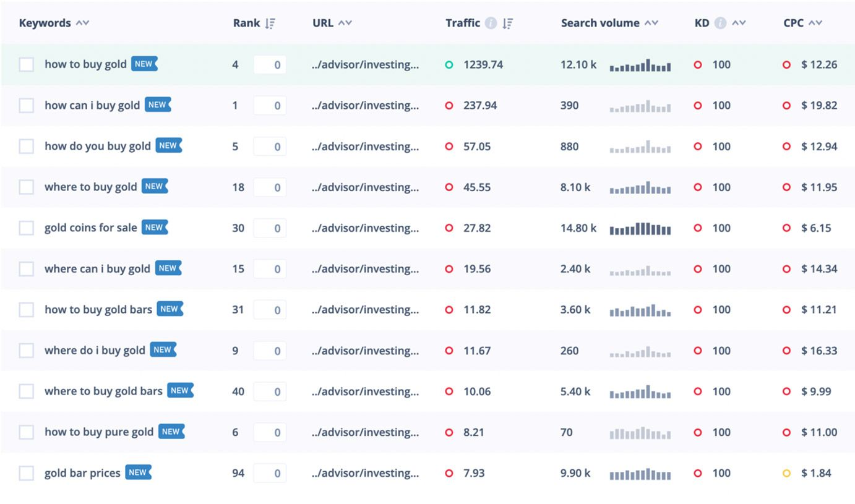Check 'where do i buy gold' checkbox
The height and width of the screenshot is (504, 855).
26,350
